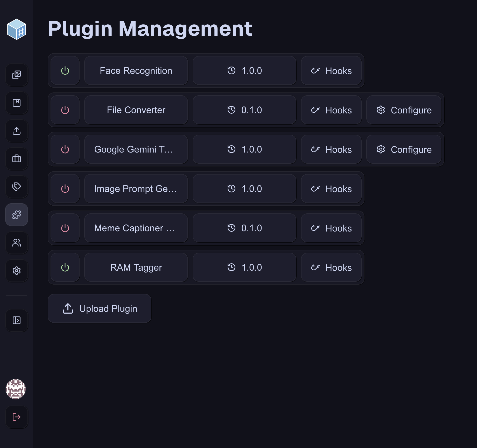477x448 pixels.
Task: Open the albums section in the sidebar
Action: (x=17, y=103)
